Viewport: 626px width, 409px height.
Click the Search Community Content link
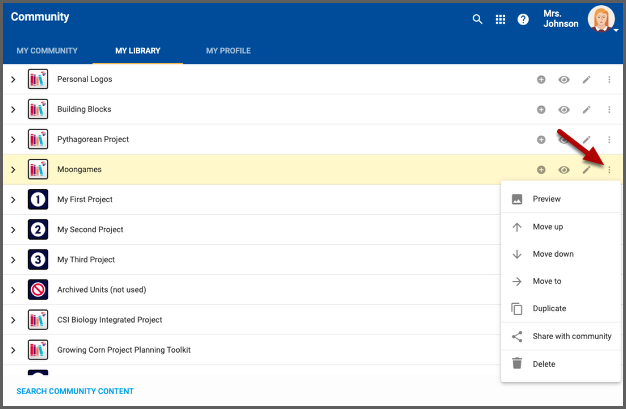[75, 391]
